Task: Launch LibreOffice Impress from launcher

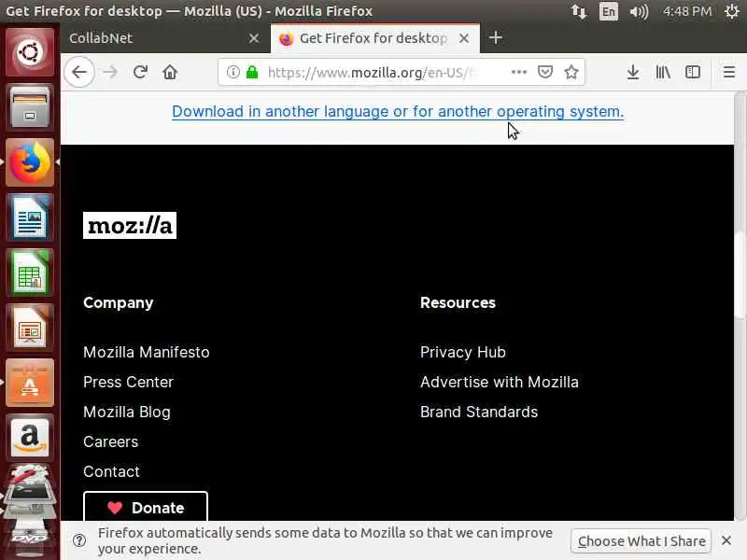Action: pyautogui.click(x=30, y=329)
